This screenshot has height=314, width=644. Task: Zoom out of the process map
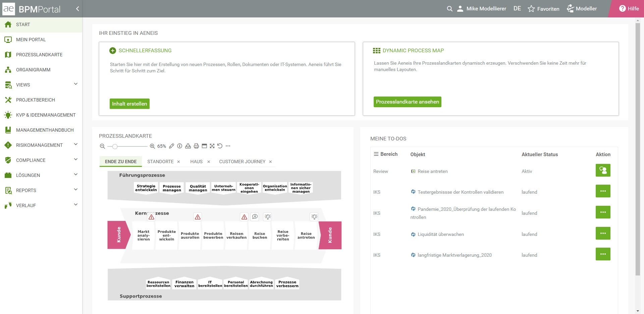[102, 146]
